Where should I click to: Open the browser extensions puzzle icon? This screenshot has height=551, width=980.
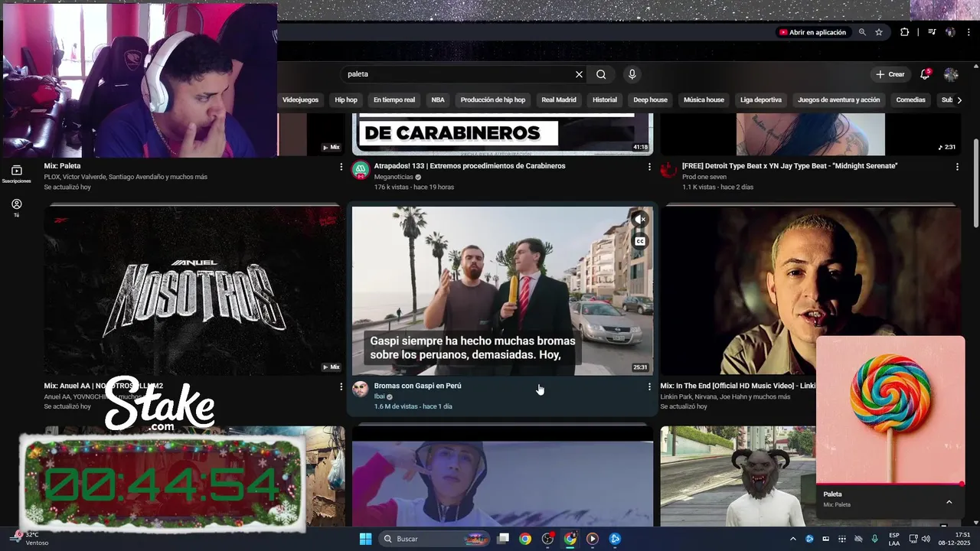pos(904,32)
